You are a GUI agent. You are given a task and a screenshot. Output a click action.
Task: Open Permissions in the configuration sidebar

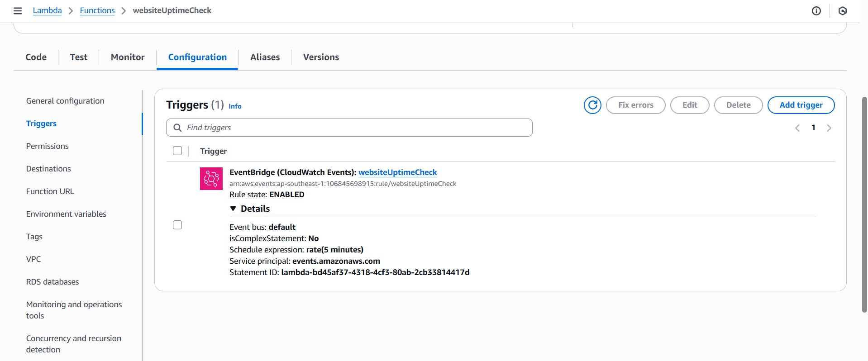click(48, 146)
